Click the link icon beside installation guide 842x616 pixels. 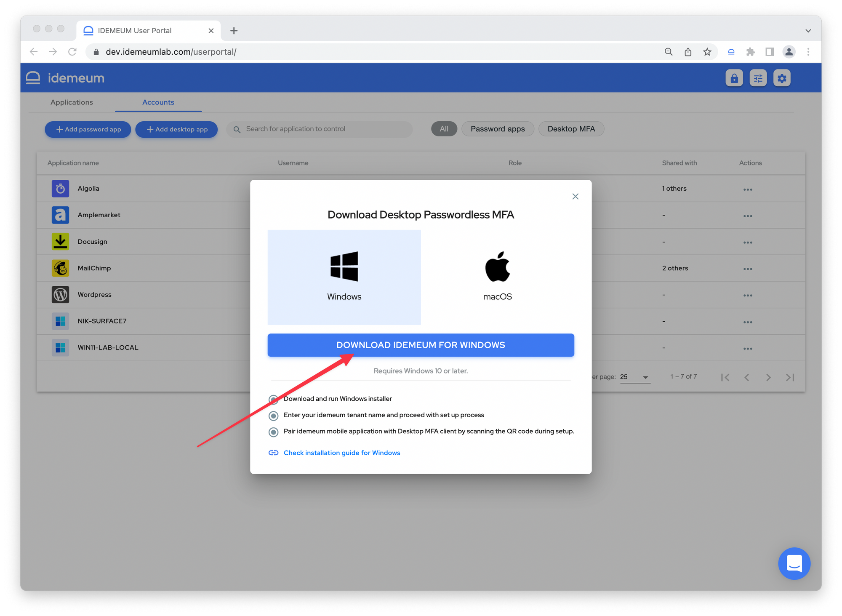tap(274, 453)
